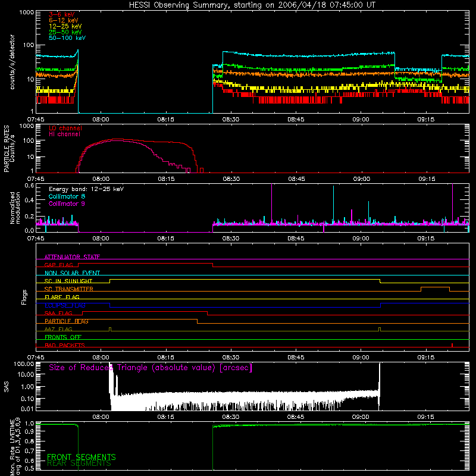Click the cyan Collimator 8 spike near 08:54
The width and height of the screenshot is (476, 476).
(333, 205)
